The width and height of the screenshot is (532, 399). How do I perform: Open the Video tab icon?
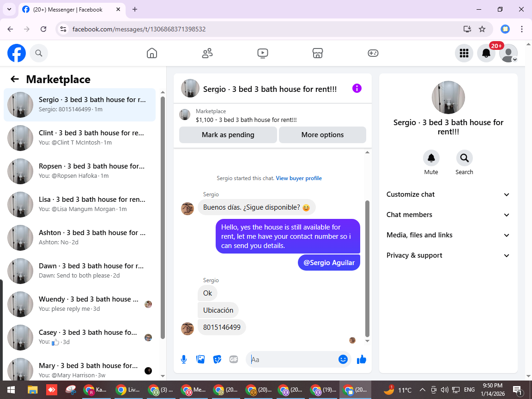(263, 53)
